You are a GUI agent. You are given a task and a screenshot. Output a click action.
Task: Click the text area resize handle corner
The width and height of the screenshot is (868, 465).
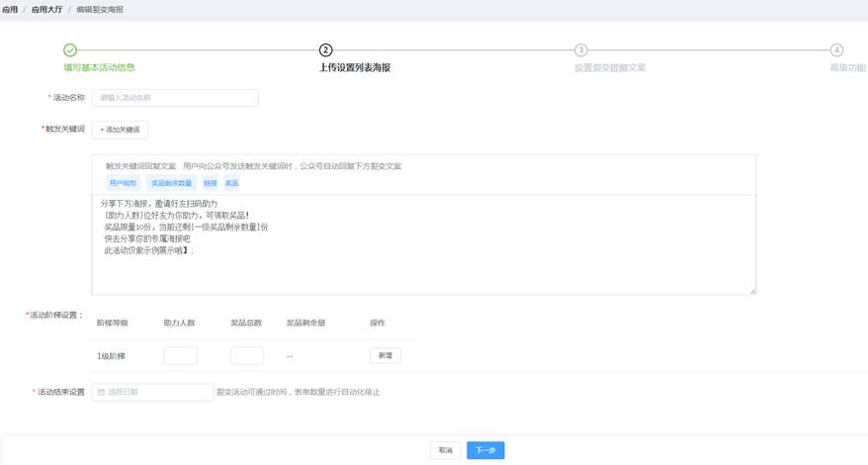click(x=752, y=291)
